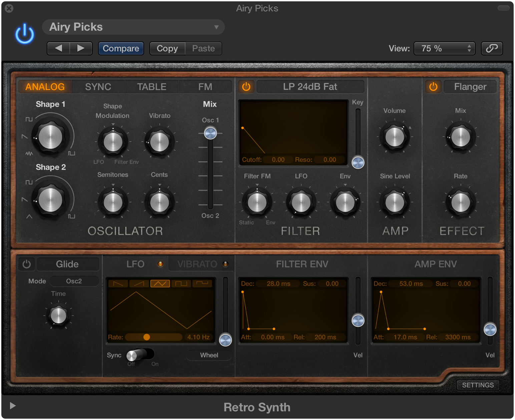Click the SETTINGS button

click(x=478, y=385)
